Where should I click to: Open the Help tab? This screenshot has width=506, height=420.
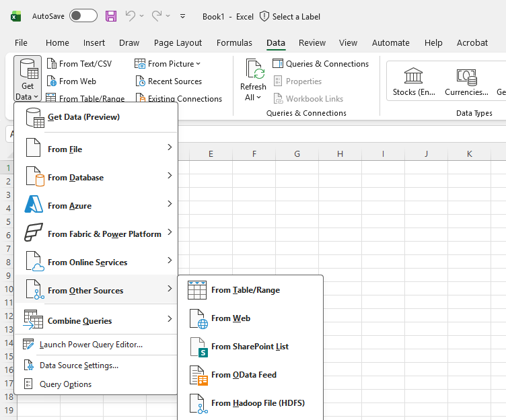[x=433, y=42]
